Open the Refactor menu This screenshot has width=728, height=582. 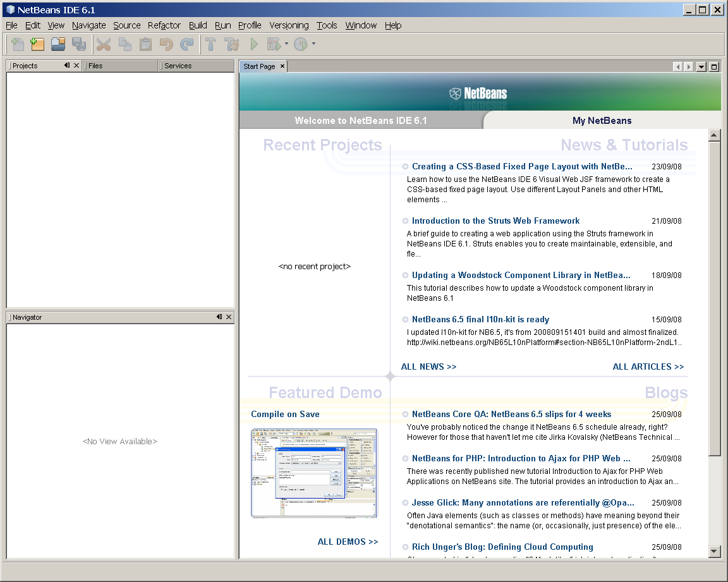pyautogui.click(x=164, y=25)
